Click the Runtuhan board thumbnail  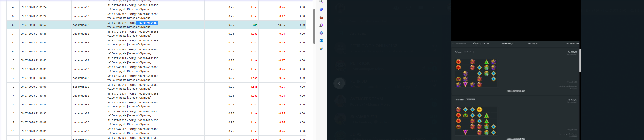[476, 121]
